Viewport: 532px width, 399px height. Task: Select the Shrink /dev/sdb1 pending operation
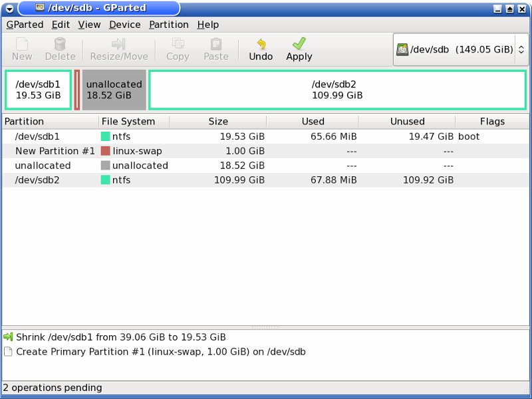point(120,337)
